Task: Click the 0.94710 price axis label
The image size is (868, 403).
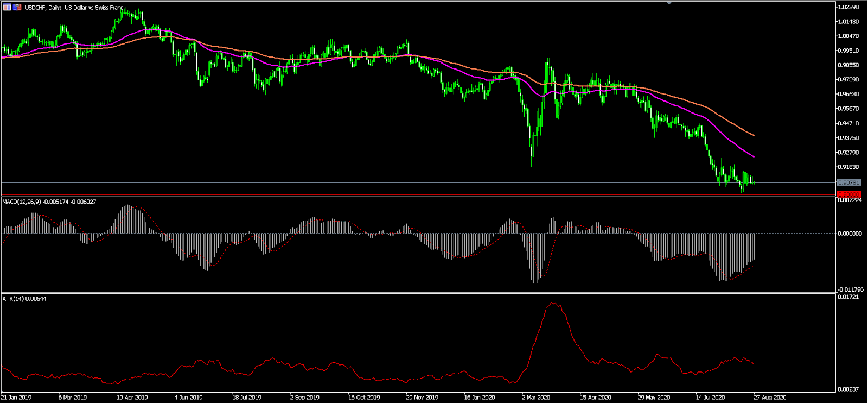Action: pos(849,123)
